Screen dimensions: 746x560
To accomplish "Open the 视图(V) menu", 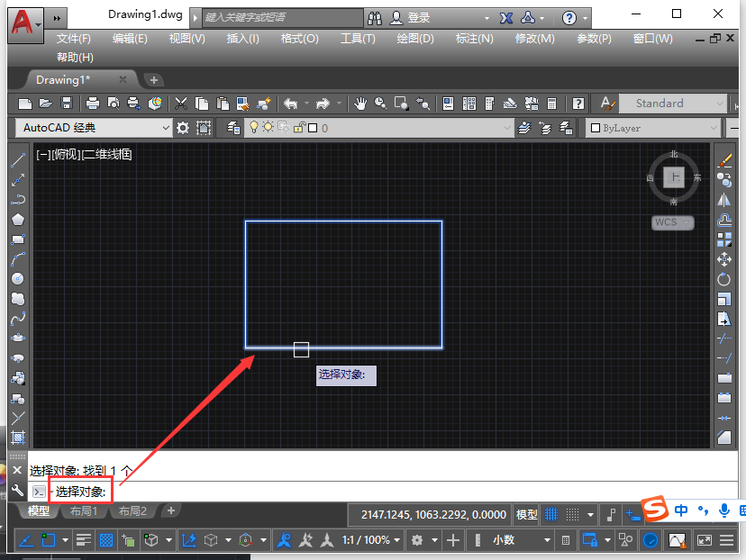I will pos(187,39).
